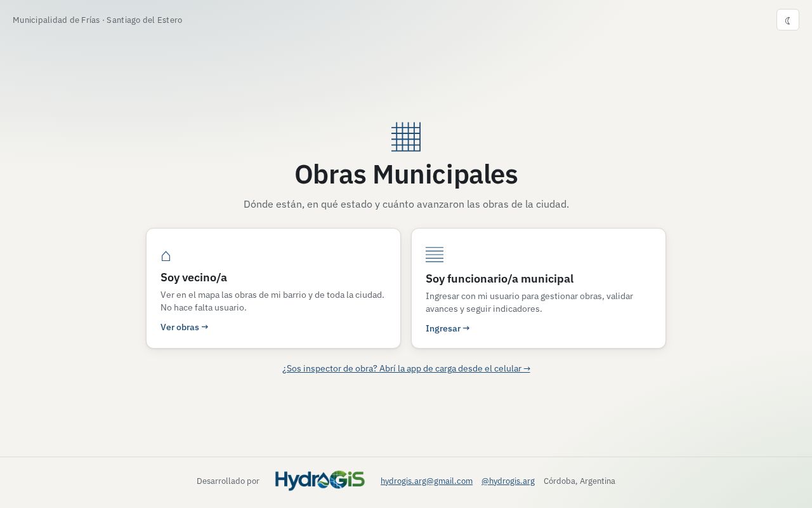The height and width of the screenshot is (508, 812).
Task: Click the vecino card description about the mapa
Action: coord(272,301)
